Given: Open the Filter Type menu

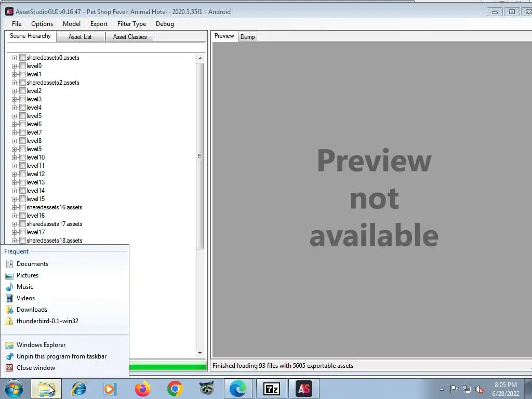Looking at the screenshot, I should (131, 24).
